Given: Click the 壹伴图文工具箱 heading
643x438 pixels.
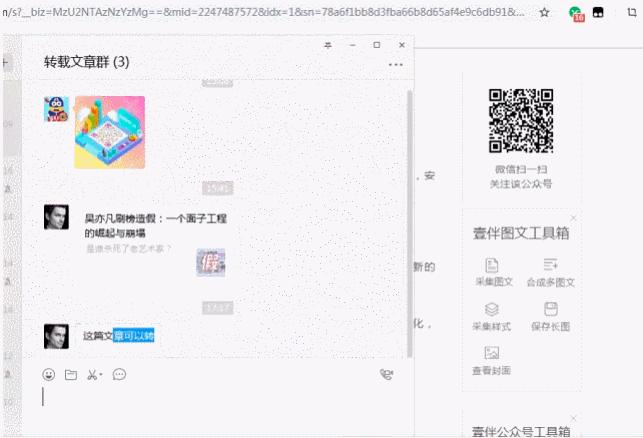Looking at the screenshot, I should [521, 233].
